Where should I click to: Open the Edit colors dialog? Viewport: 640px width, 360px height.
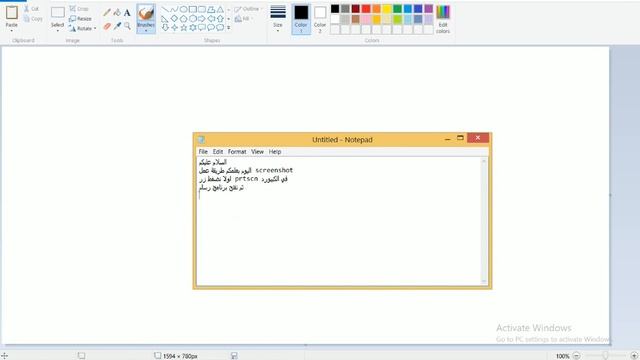point(443,19)
